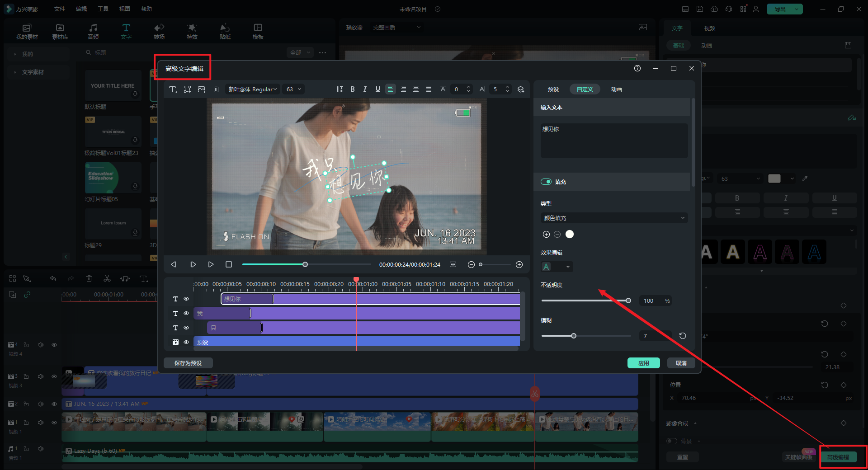Zoom in the dialog timeline with plus icon
The image size is (868, 470).
519,265
